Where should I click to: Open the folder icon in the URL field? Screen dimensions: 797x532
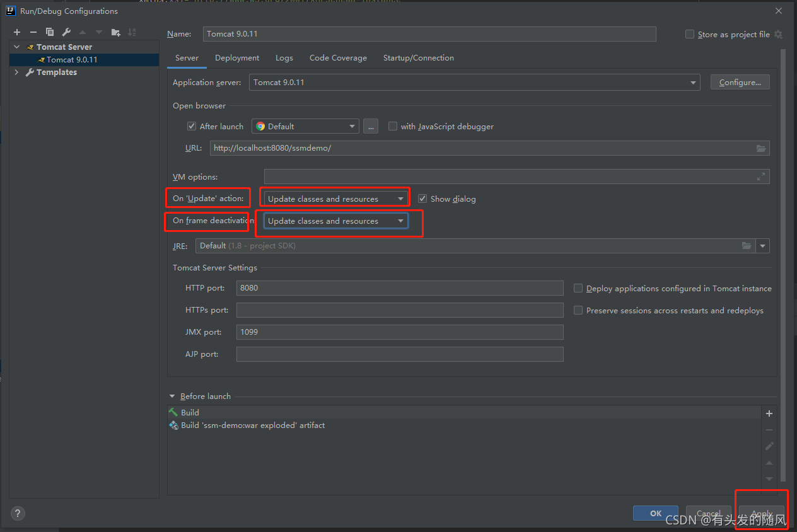[761, 148]
